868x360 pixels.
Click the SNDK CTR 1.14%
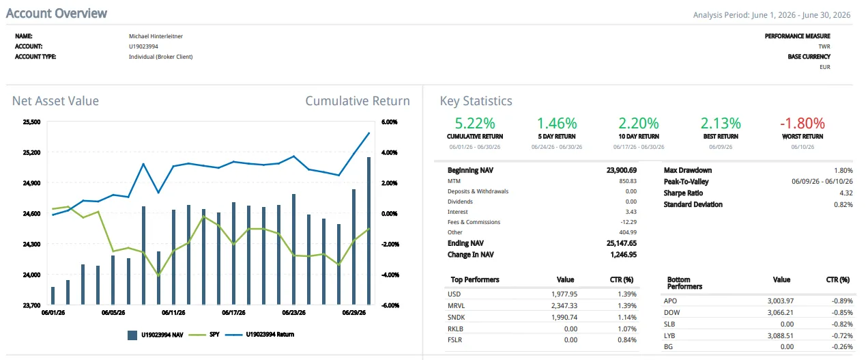626,317
